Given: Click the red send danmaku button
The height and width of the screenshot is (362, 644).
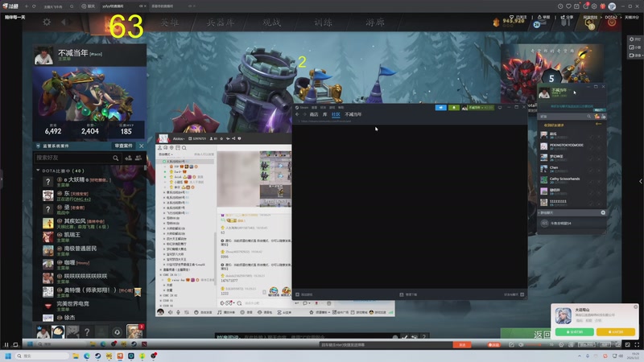Looking at the screenshot, I should 462,345.
